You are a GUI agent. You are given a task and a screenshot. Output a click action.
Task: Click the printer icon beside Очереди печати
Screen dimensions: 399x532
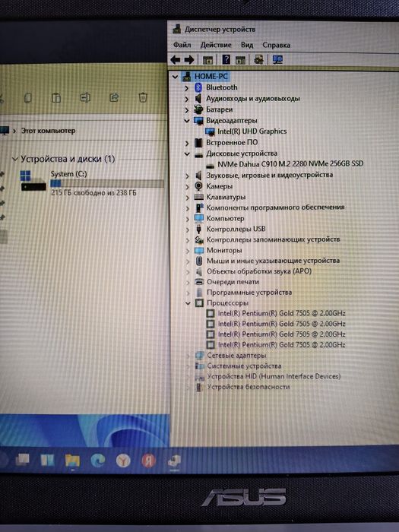click(199, 282)
